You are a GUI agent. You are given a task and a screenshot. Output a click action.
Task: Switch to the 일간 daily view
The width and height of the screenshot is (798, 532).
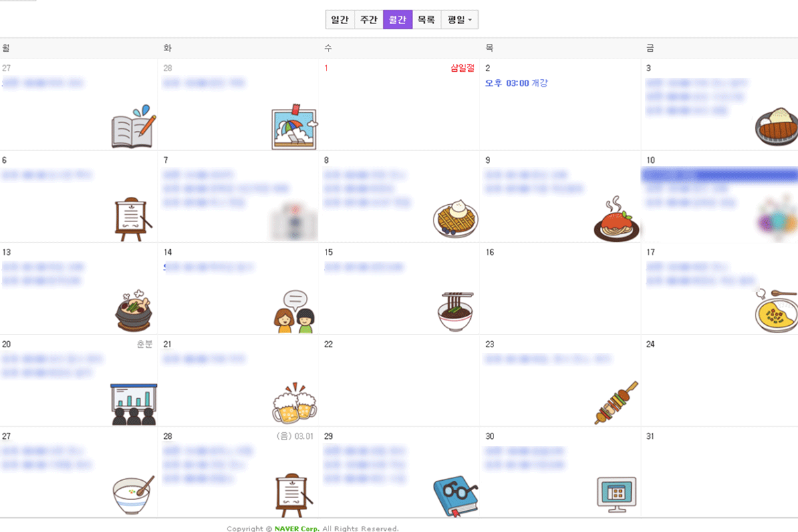coord(340,20)
